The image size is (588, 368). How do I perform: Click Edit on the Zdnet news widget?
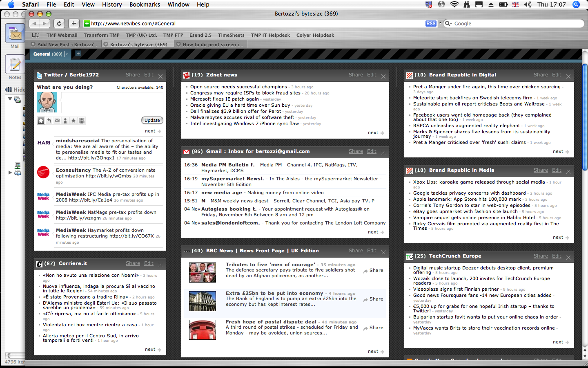372,75
